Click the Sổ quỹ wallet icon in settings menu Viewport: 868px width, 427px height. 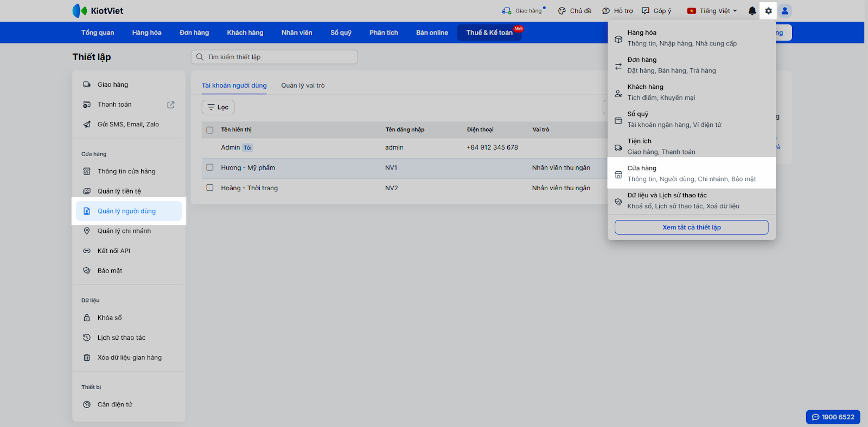point(618,120)
